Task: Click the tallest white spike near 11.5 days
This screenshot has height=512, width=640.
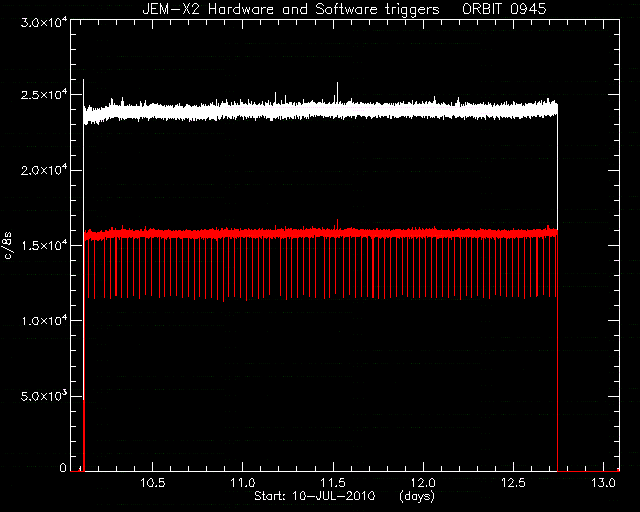Action: (338, 92)
